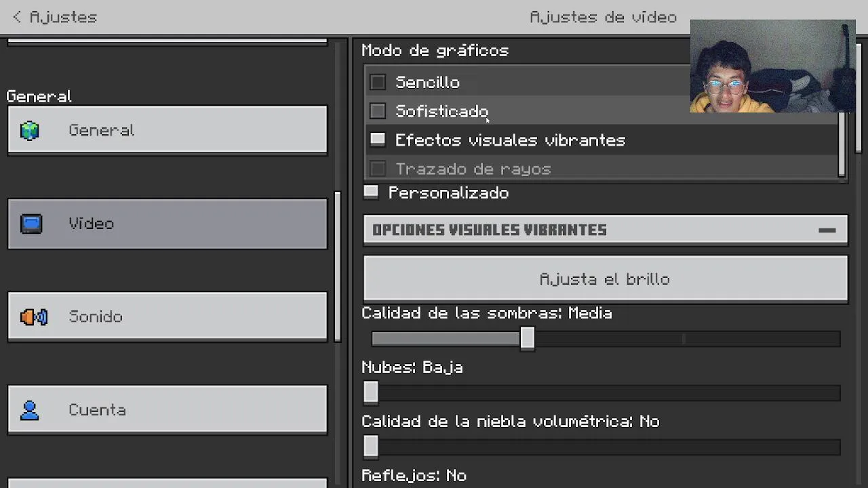Click the Calidad de las sombras slider handle
Image resolution: width=868 pixels, height=488 pixels.
[528, 338]
